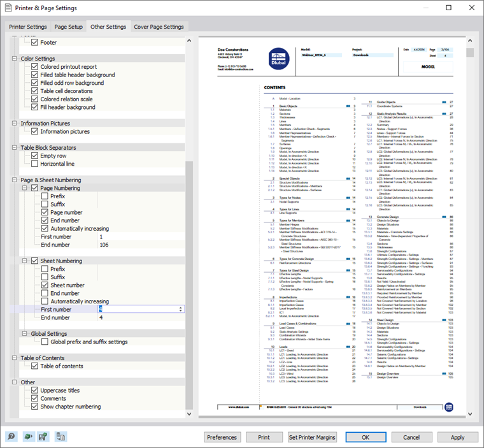Toggle the Page number checkbox
The image size is (484, 448).
[45, 212]
